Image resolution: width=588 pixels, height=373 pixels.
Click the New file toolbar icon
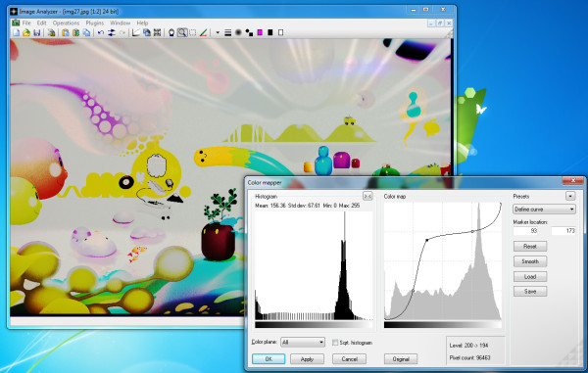pos(16,32)
